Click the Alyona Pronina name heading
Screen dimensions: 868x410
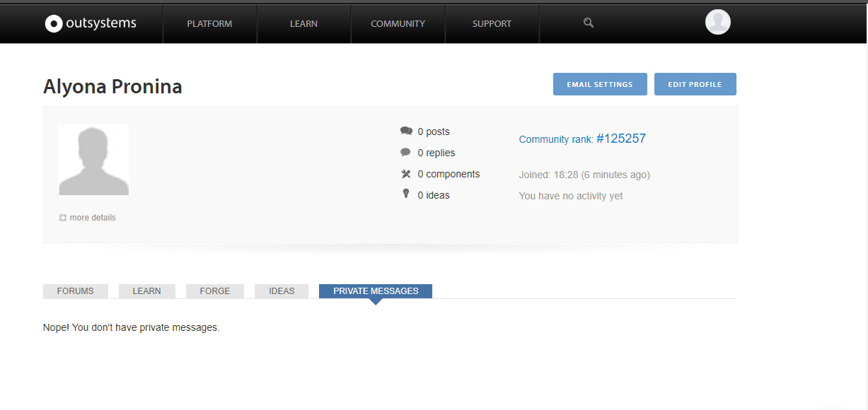click(x=112, y=86)
